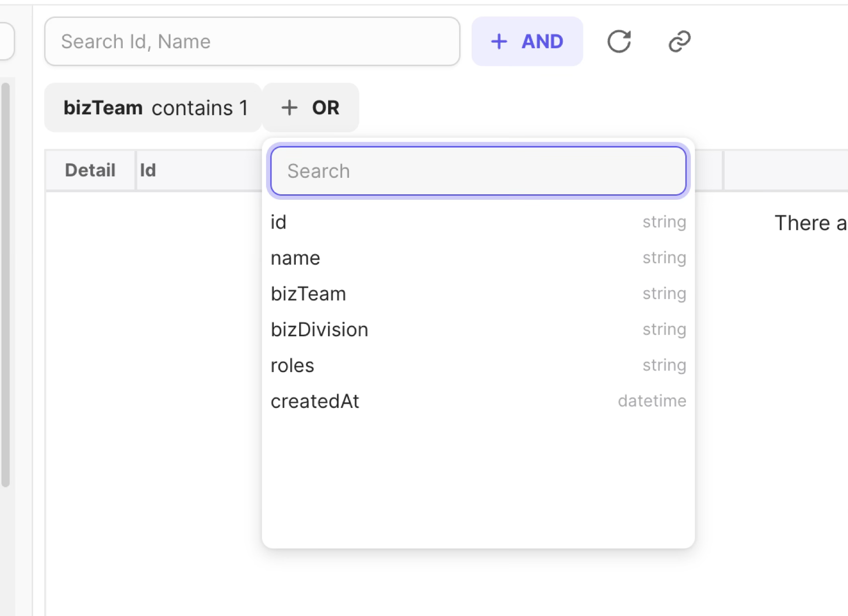848x616 pixels.
Task: Add an OR filter condition
Action: [x=311, y=107]
